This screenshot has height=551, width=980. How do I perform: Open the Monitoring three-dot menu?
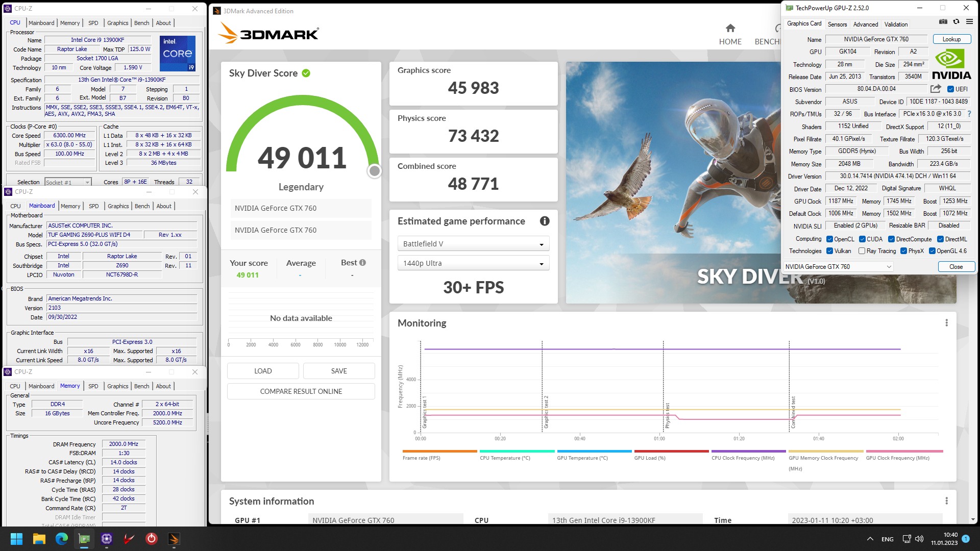point(946,323)
